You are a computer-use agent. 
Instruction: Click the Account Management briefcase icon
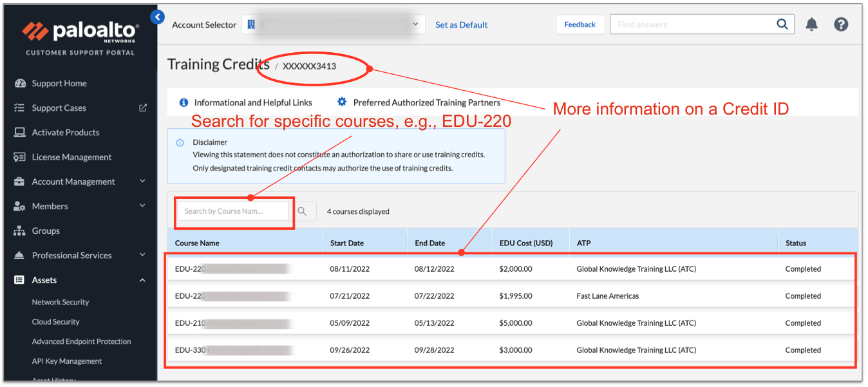[x=19, y=182]
